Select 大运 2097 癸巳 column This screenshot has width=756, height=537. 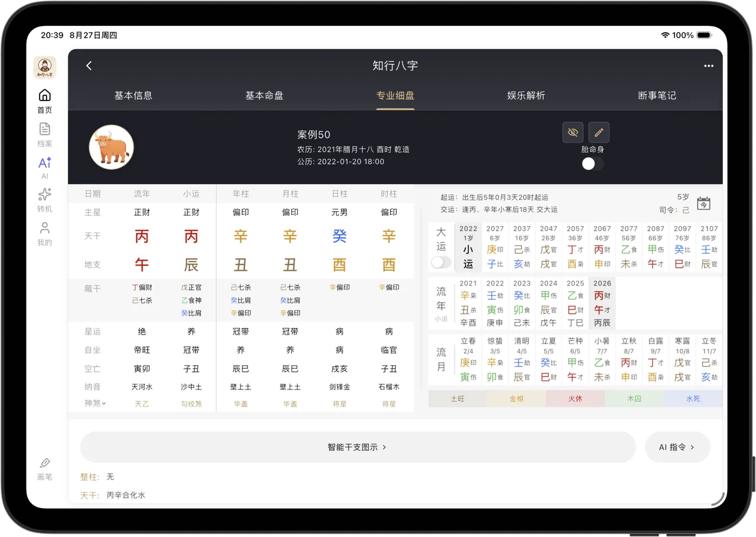point(683,247)
